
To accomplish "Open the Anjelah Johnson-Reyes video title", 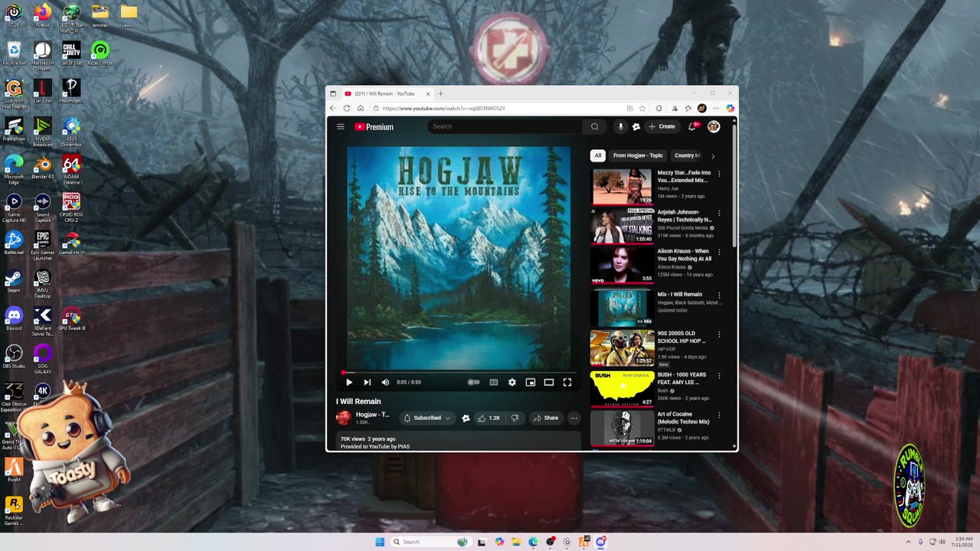I will click(x=684, y=216).
